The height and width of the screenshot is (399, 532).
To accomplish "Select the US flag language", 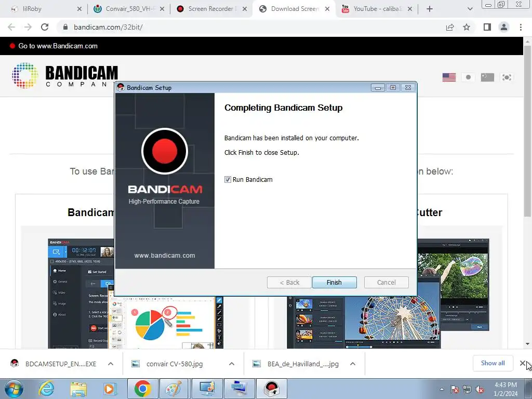I will click(449, 77).
